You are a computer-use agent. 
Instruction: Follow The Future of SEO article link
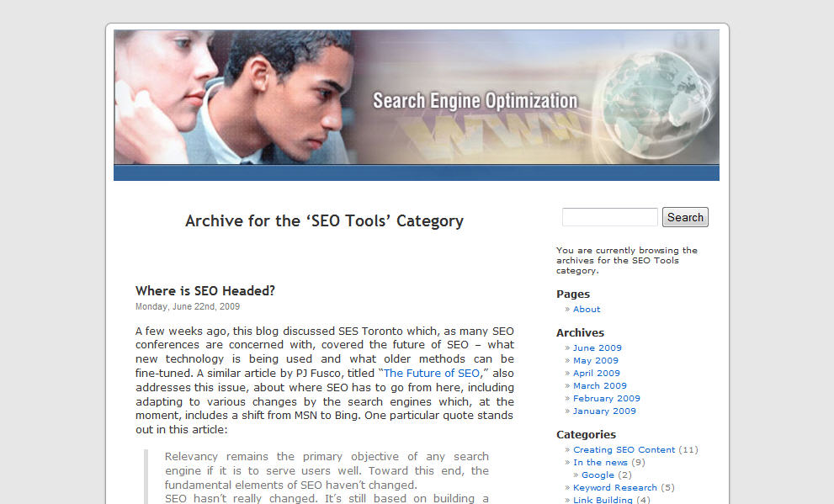pos(431,373)
